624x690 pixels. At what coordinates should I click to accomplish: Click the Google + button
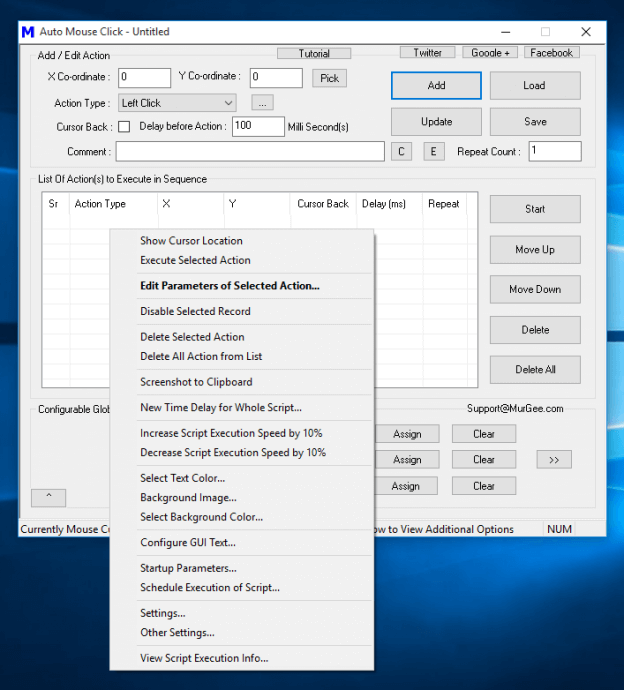pyautogui.click(x=490, y=52)
